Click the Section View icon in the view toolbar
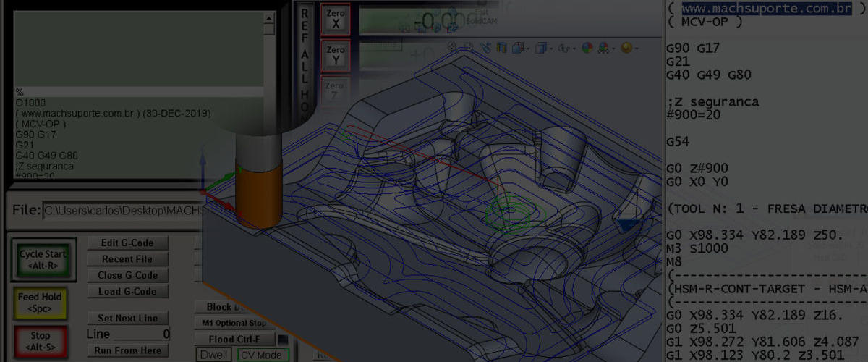 click(x=501, y=48)
